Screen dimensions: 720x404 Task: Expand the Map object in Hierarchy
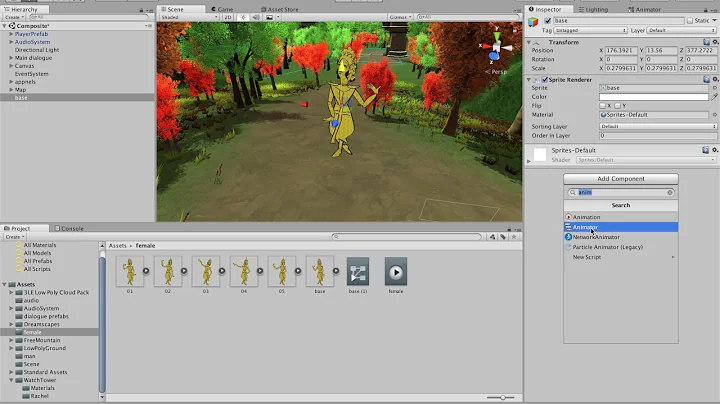pos(11,90)
